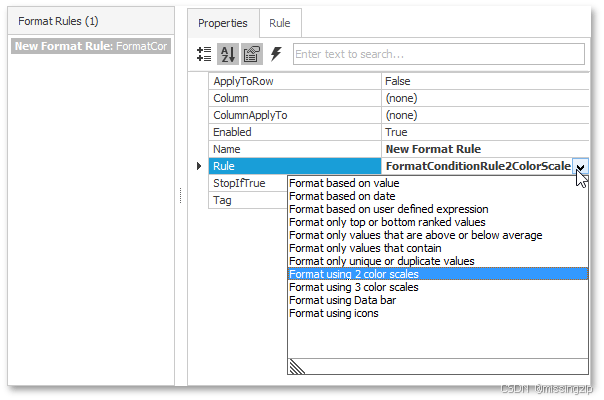This screenshot has height=400, width=604.
Task: Click the FormatConditionRule2ColorScale value
Action: (478, 166)
